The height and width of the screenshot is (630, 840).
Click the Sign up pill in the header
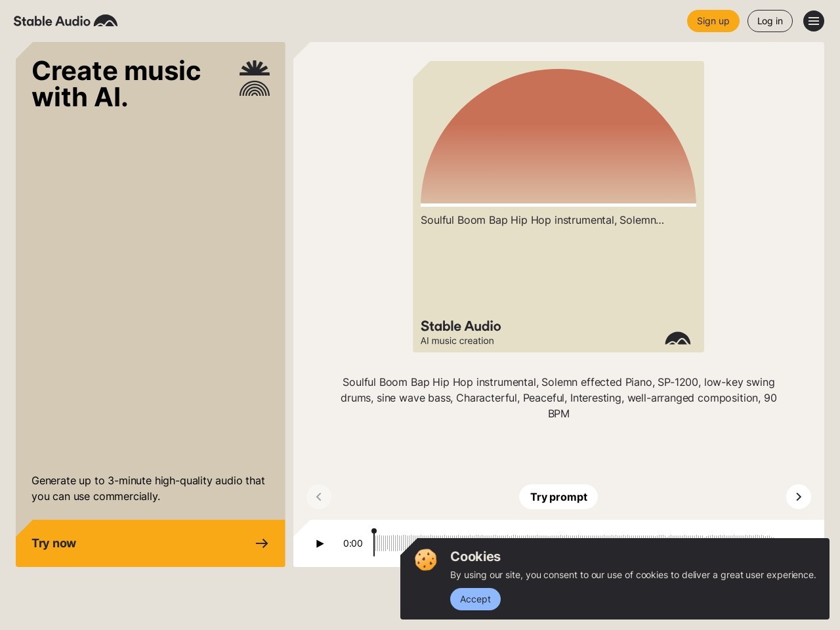[713, 21]
